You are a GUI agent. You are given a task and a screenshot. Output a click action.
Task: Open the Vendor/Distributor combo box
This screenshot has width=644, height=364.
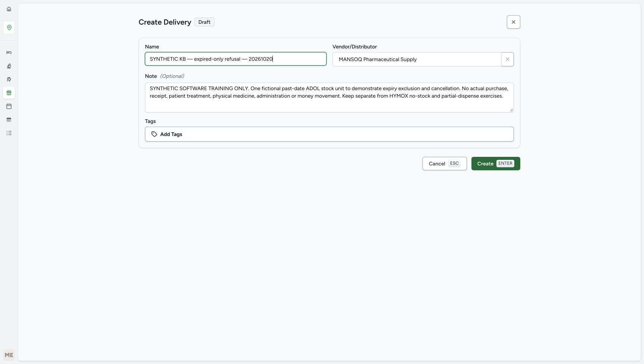[x=417, y=59]
